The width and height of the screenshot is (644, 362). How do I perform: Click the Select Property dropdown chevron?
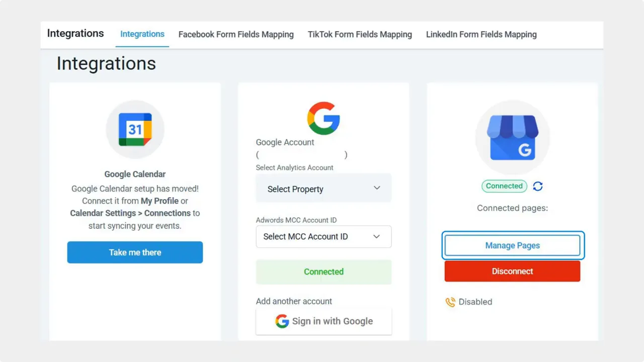(x=377, y=188)
